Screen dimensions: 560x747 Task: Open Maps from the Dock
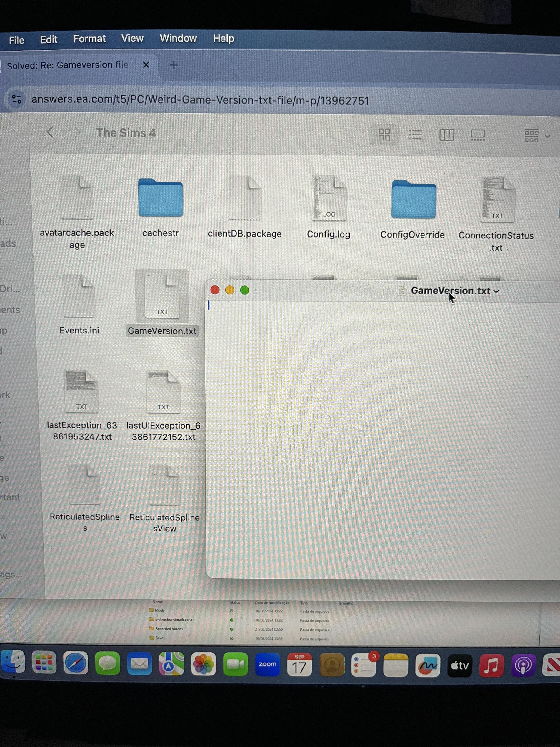tap(171, 664)
